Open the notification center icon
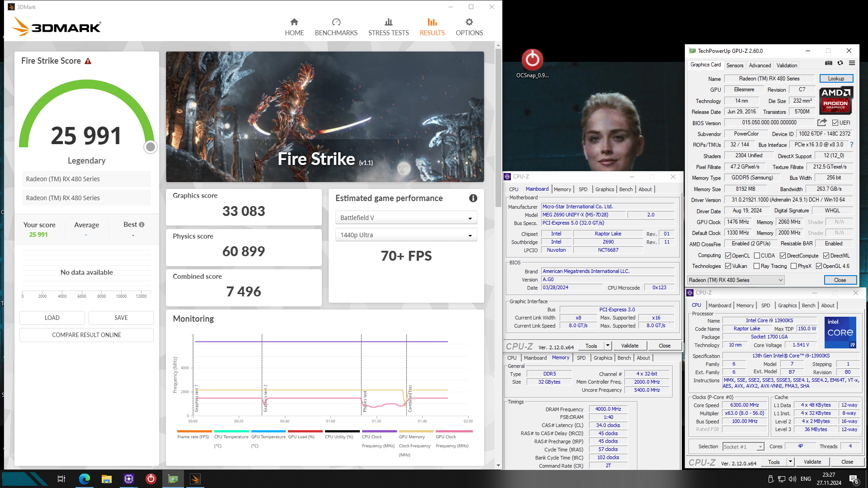The height and width of the screenshot is (488, 868). pos(854,479)
